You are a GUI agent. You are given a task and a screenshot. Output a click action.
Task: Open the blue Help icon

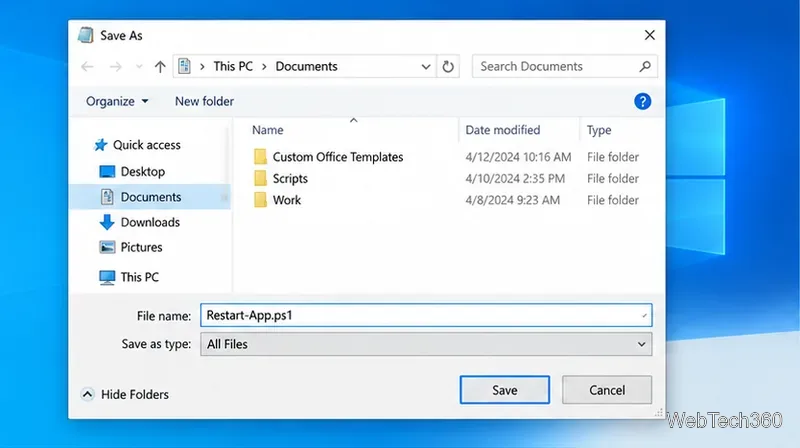click(642, 102)
